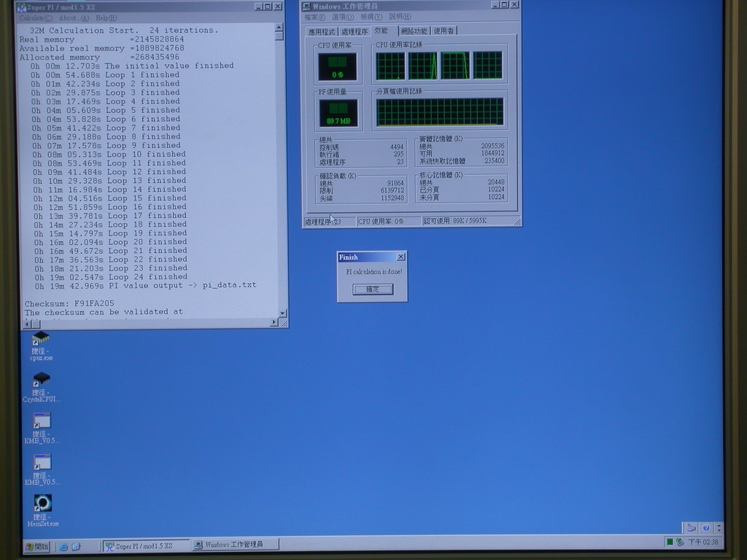Click the first CPU 使用率記錄 core graph
The width and height of the screenshot is (747, 560).
click(390, 66)
